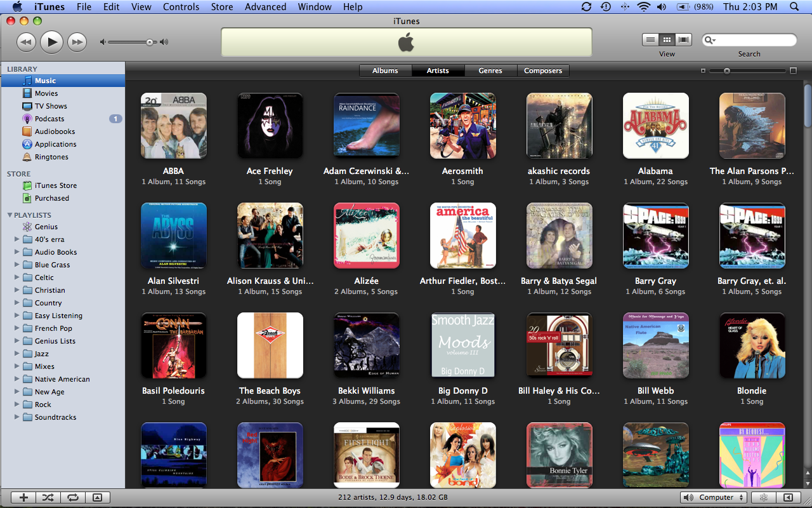
Task: Click the Wi-Fi status icon
Action: click(644, 7)
